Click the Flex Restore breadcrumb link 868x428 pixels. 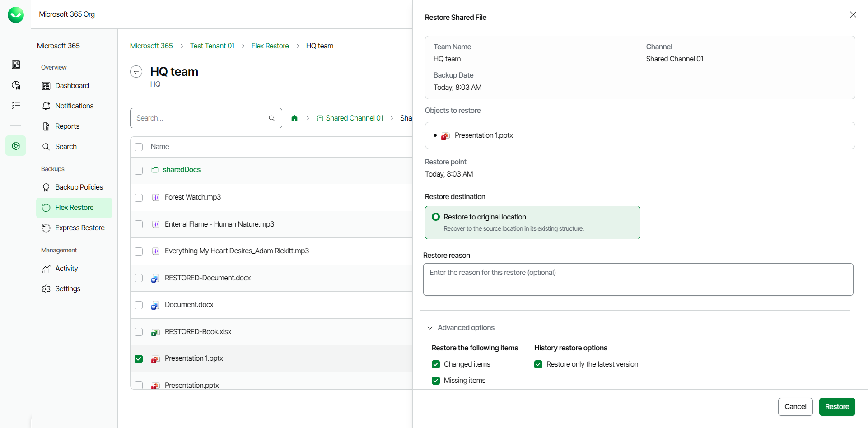point(270,46)
